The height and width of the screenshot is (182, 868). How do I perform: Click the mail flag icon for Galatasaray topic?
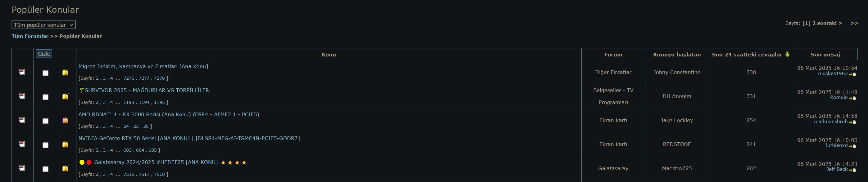coord(22,168)
